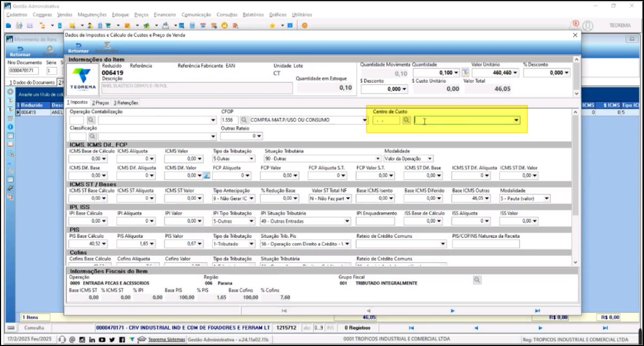Click the Consulta button at bottom left
Screen dimensions: 644x346
(x=34, y=327)
